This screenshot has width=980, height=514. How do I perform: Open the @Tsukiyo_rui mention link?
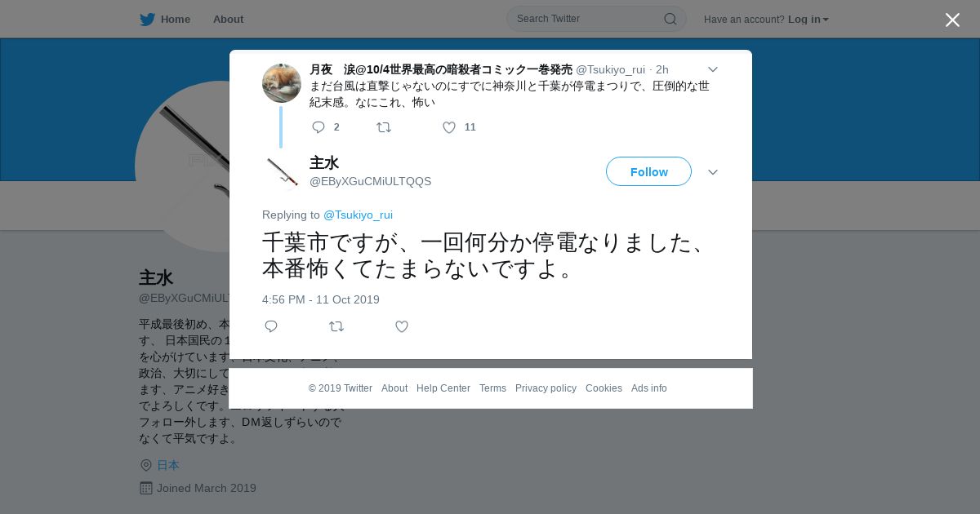click(358, 215)
